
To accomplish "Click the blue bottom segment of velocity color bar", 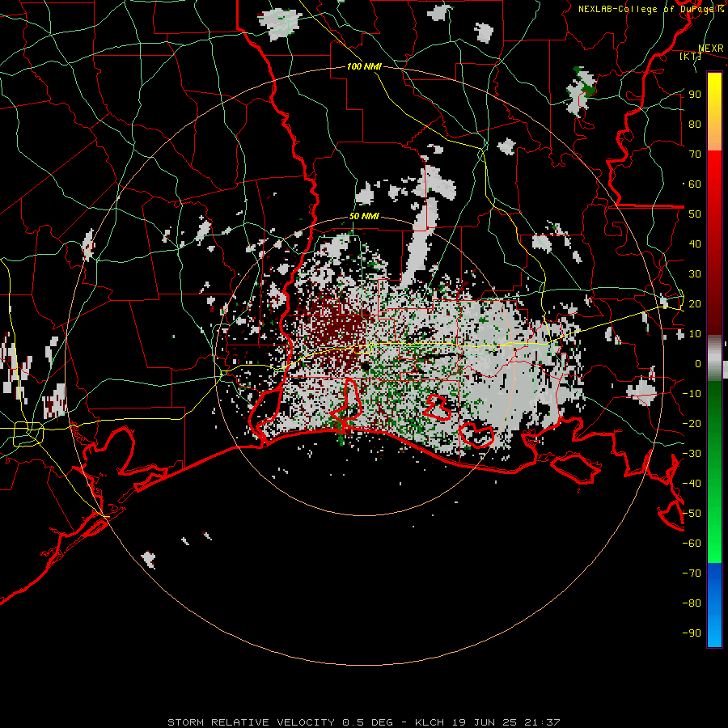I will (x=714, y=605).
